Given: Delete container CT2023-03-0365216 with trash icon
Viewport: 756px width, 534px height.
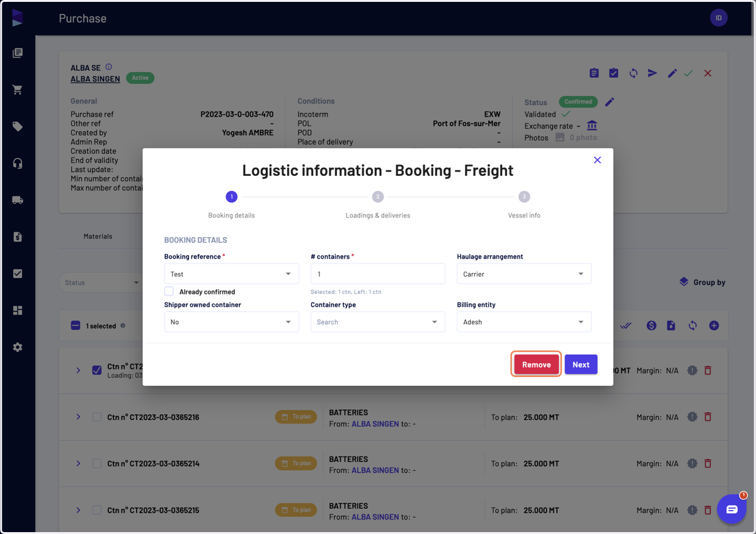Looking at the screenshot, I should pos(707,417).
